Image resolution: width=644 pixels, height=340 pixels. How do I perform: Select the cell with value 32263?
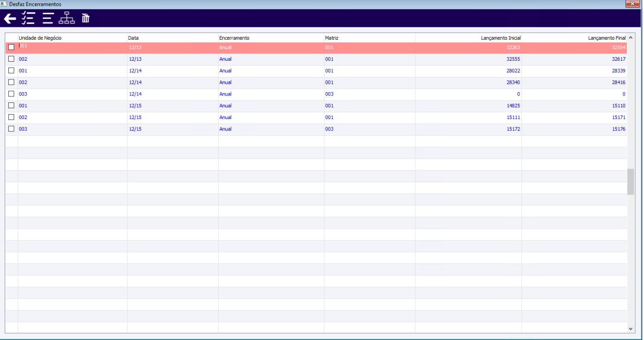pos(468,48)
